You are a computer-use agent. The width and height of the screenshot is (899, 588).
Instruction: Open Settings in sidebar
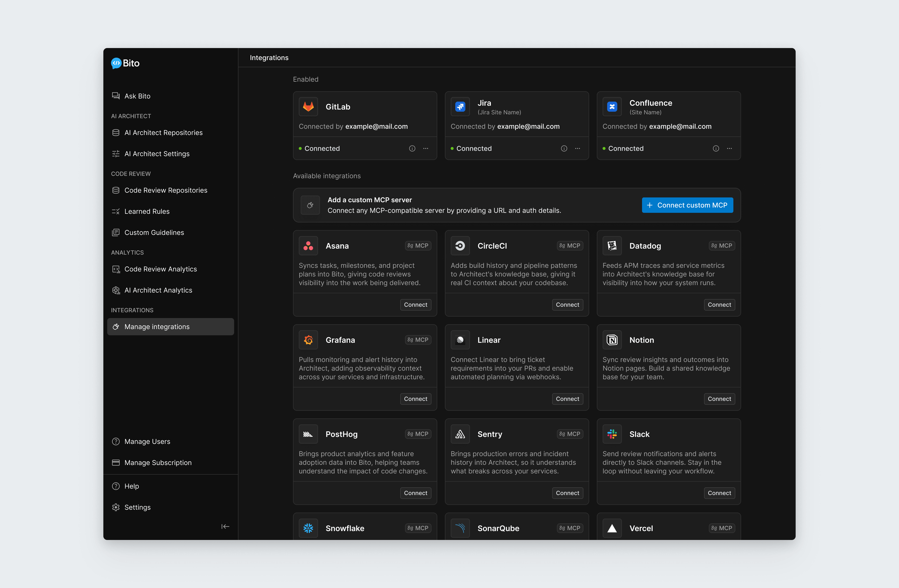pyautogui.click(x=170, y=507)
